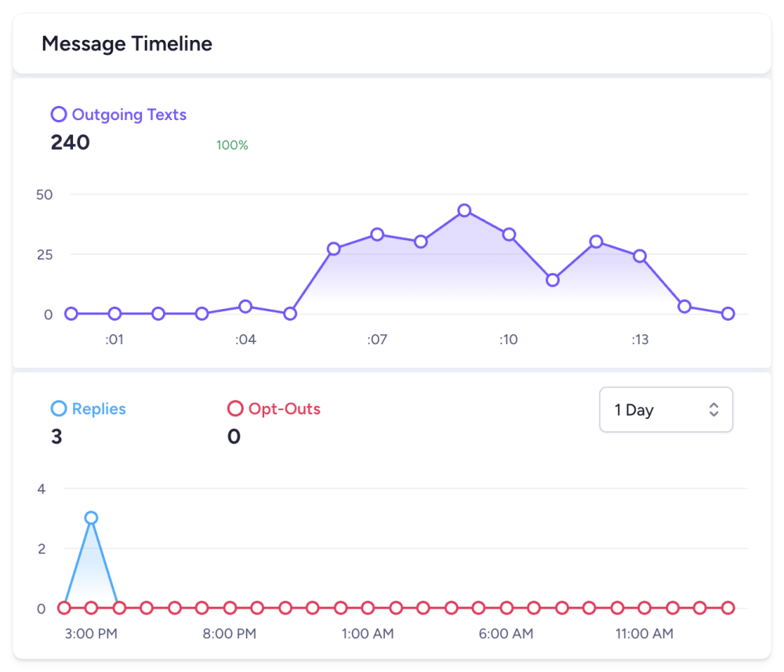Viewport: 784px width, 672px height.
Task: Click the Outgoing Texts legend circle icon
Action: [x=59, y=114]
